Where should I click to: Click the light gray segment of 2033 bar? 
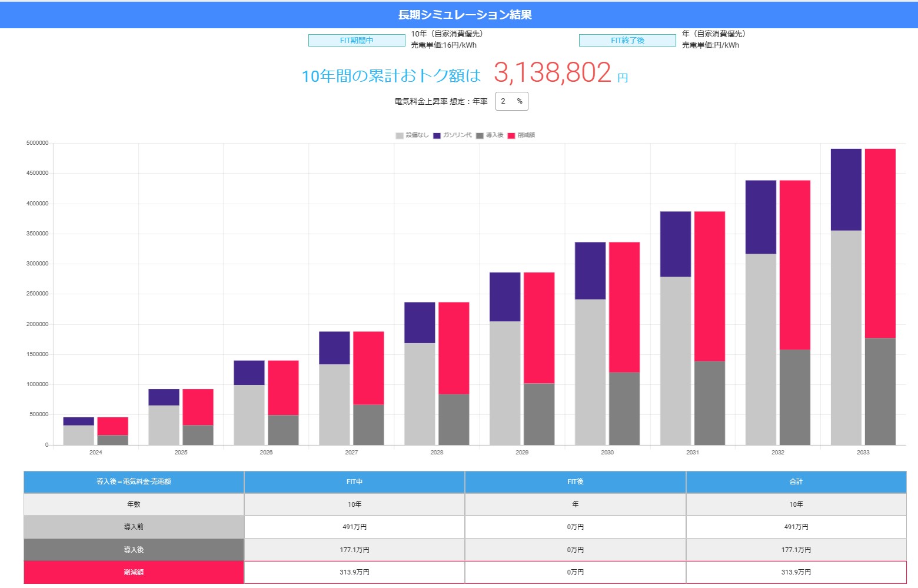click(x=846, y=338)
